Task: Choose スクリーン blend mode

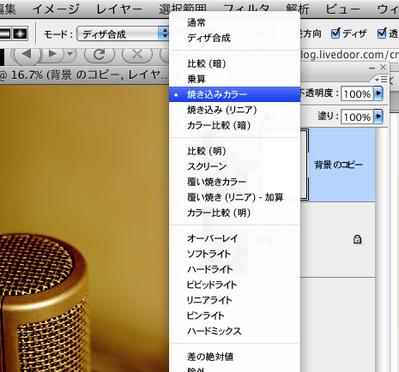Action: [x=235, y=166]
